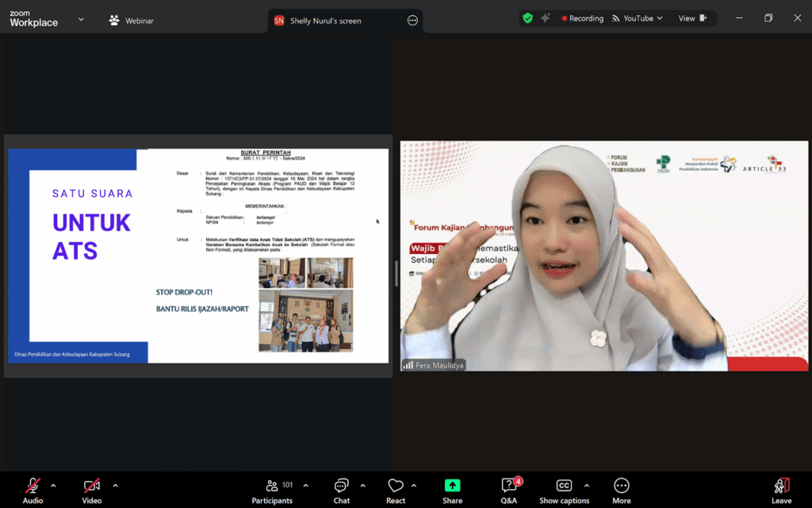Unmute the microphone
Viewport: 812px width, 508px height.
pyautogui.click(x=33, y=484)
